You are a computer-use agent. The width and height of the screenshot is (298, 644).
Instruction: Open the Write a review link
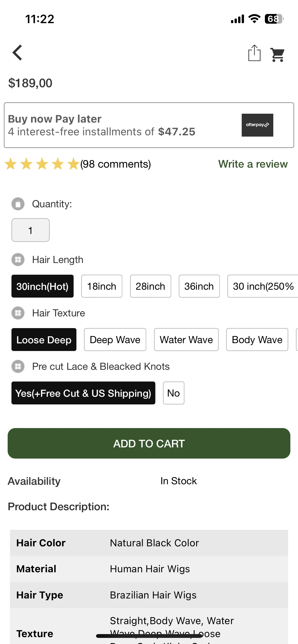(x=253, y=164)
